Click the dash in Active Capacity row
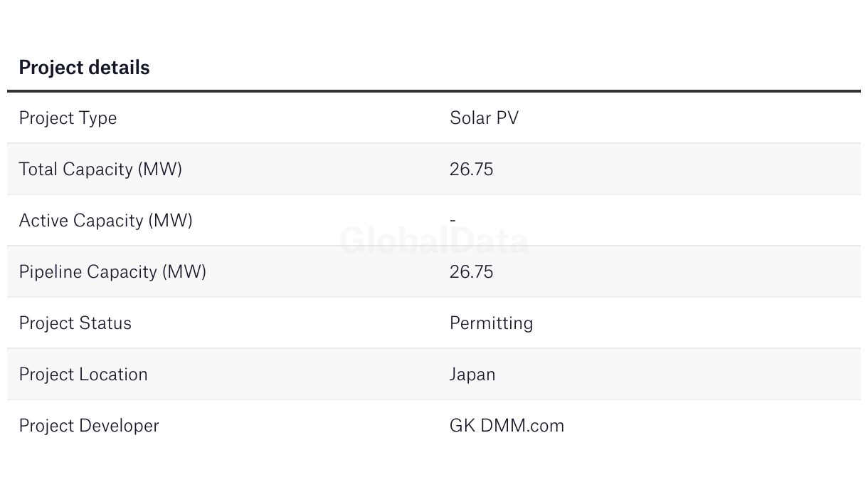 (452, 221)
